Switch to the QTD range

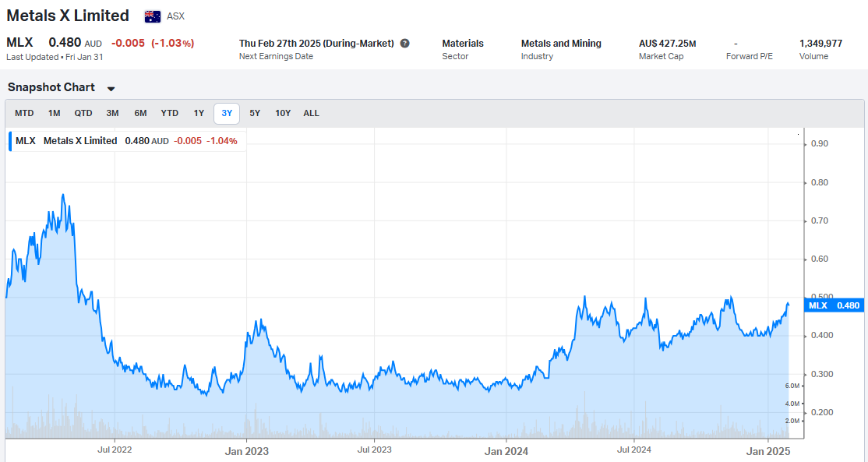pyautogui.click(x=83, y=114)
